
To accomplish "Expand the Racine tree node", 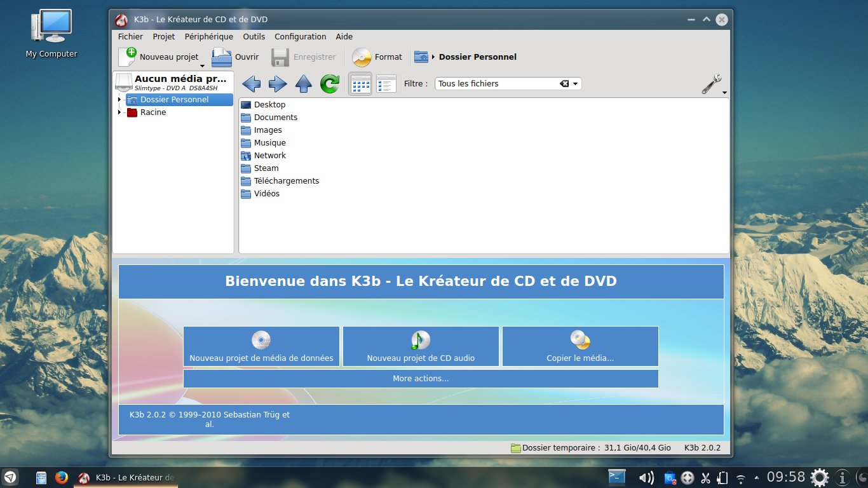I will tap(119, 112).
